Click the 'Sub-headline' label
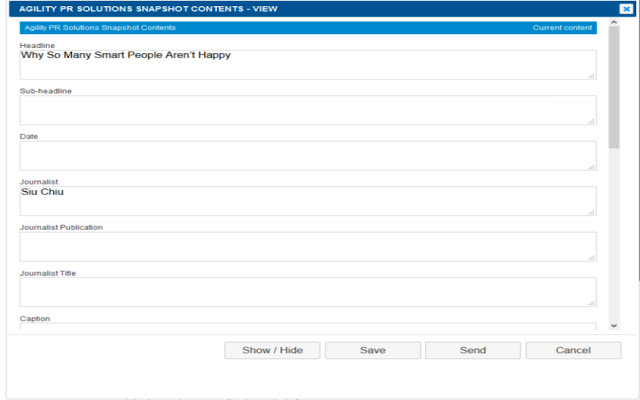 point(46,91)
